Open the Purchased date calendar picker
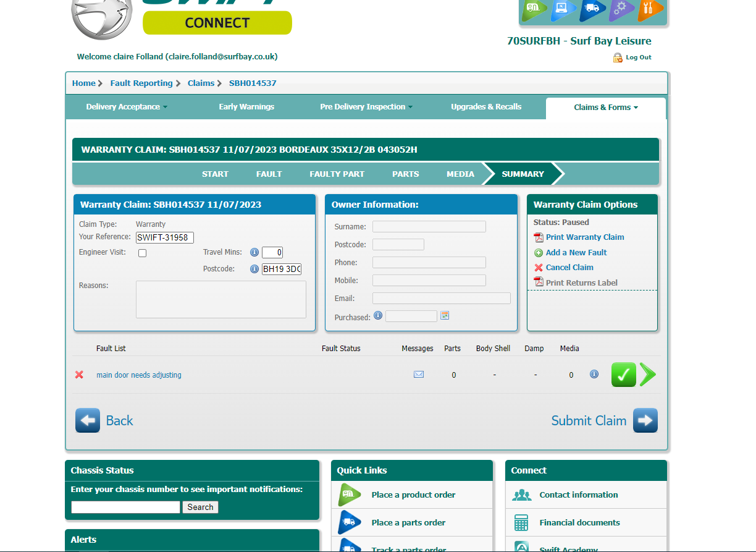756x552 pixels. tap(445, 315)
